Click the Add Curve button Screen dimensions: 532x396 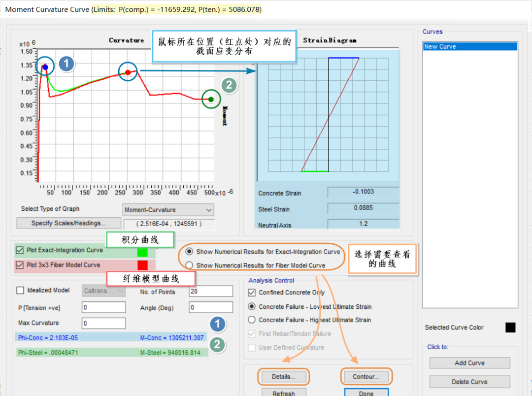[469, 363]
